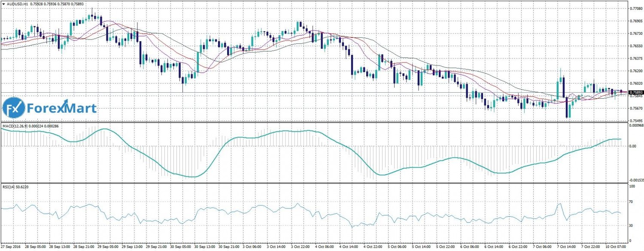Click the MACD zero level 0.00 label
Viewport: 644px width, 251px height.
[633, 146]
